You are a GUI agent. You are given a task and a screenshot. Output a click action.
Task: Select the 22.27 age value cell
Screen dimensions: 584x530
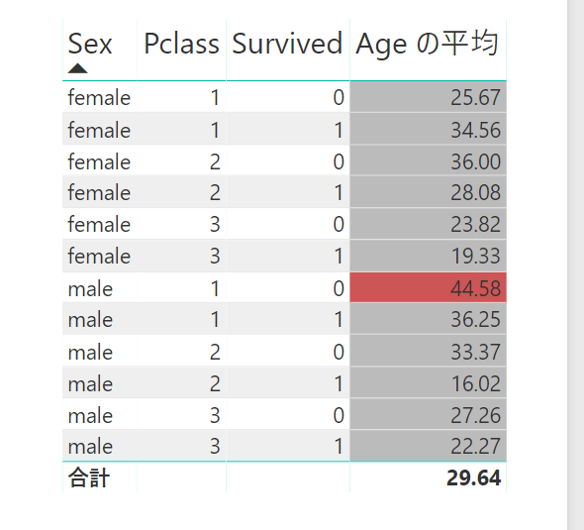click(x=428, y=446)
